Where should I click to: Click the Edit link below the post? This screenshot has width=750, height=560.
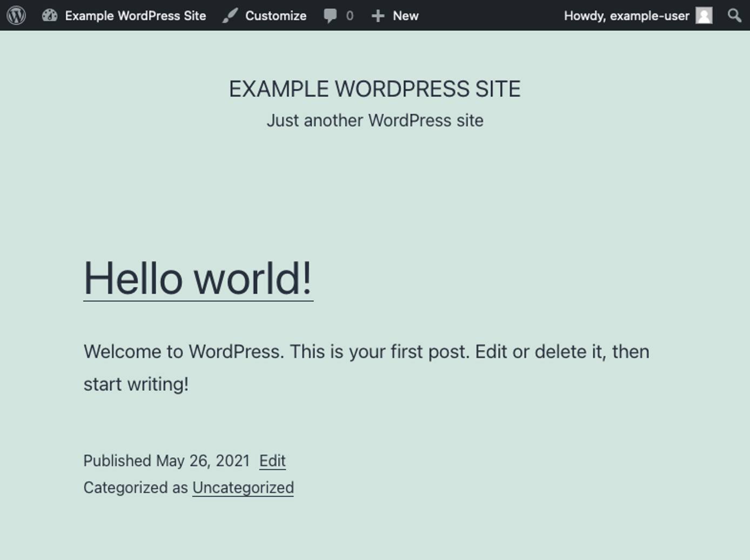point(272,461)
